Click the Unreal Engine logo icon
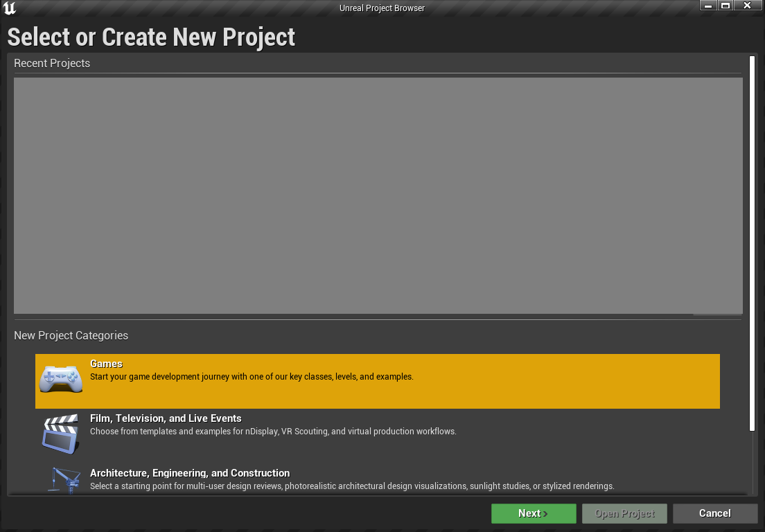The height and width of the screenshot is (532, 765). 9,8
